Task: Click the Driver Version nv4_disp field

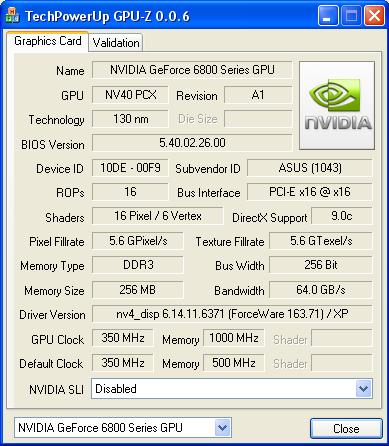Action: click(x=232, y=314)
